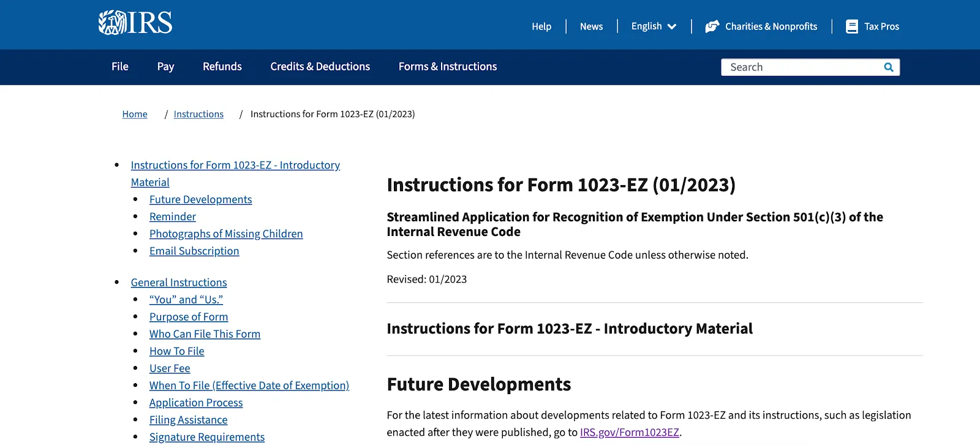Click the breadcrumb text 'Instructions for Form 1023-EZ (01/2023)'
This screenshot has height=445, width=980.
[333, 114]
